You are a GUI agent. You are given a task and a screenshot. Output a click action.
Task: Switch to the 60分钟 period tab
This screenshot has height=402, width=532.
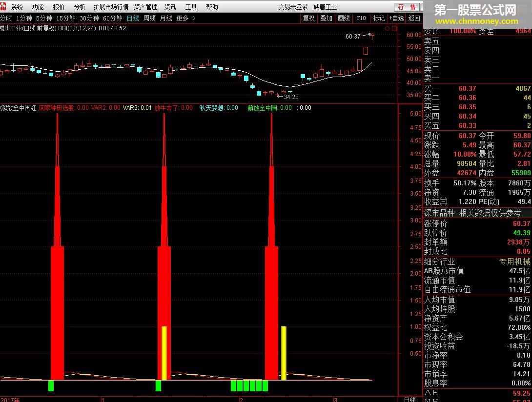[113, 19]
